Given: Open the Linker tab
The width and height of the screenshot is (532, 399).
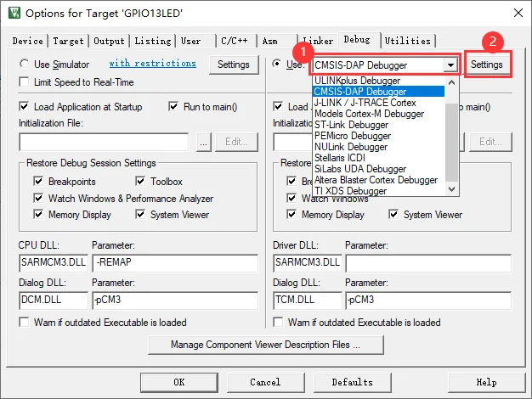Looking at the screenshot, I should (x=318, y=41).
